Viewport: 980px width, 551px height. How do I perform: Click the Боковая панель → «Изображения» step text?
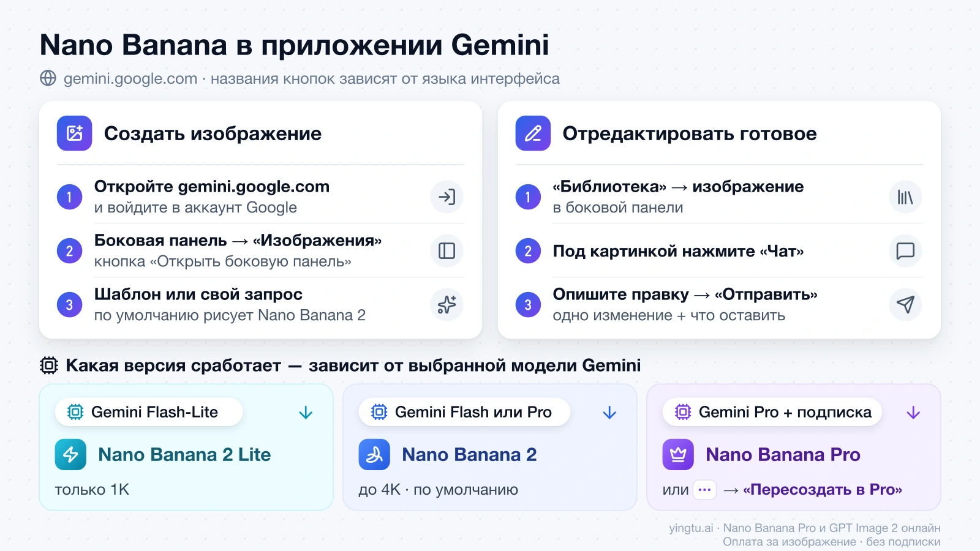point(238,241)
